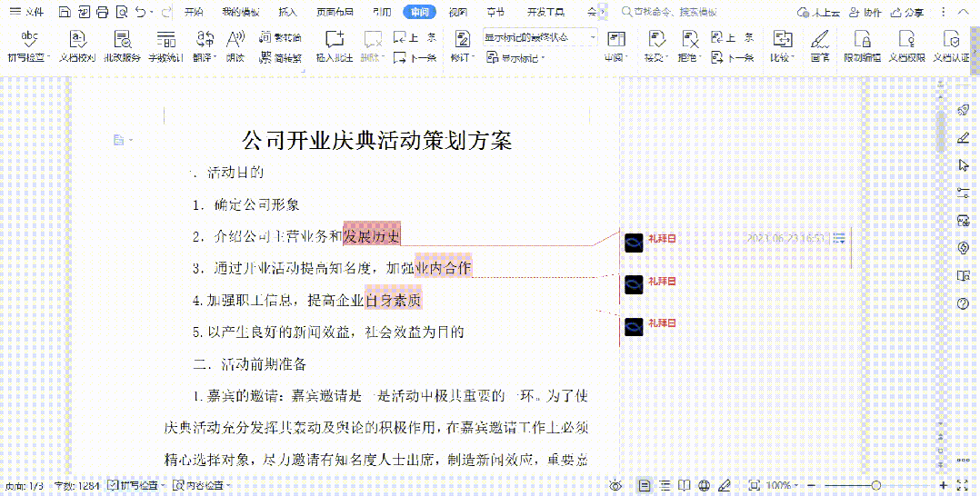This screenshot has height=496, width=980.
Task: Go to next comment 下一条
Action: (x=415, y=58)
